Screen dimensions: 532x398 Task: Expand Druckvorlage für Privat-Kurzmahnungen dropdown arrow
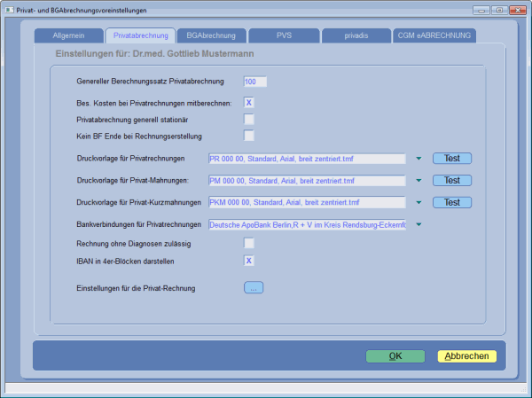coord(418,203)
